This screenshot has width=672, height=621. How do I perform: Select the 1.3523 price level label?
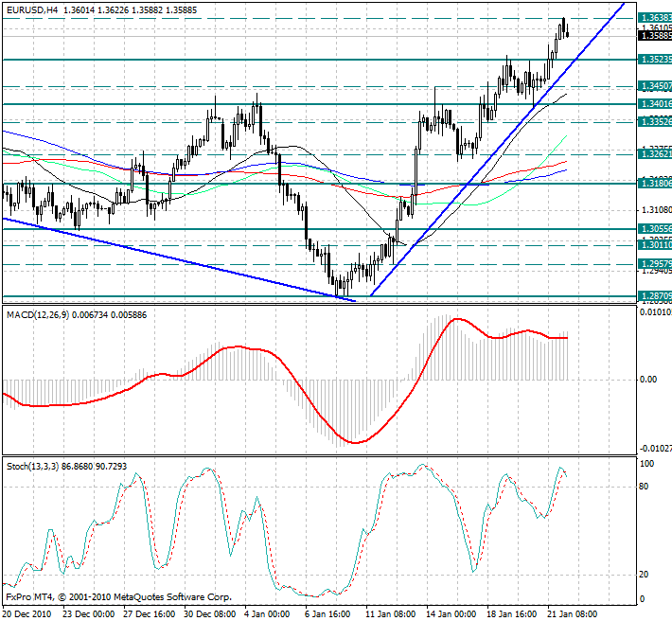[x=655, y=59]
